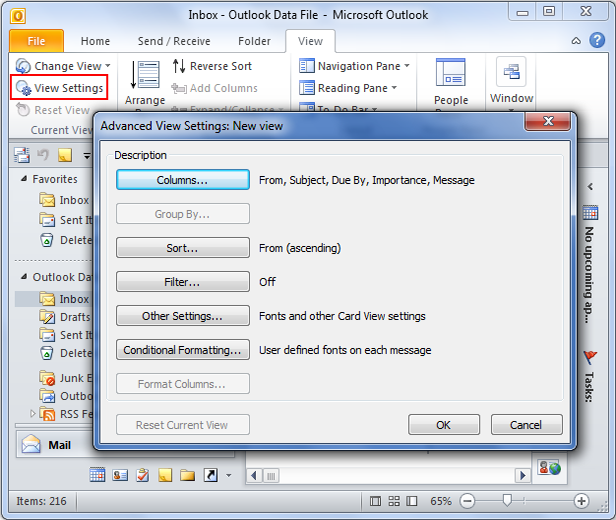Open Sent Items under Outlook Data File
616x520 pixels.
65,335
